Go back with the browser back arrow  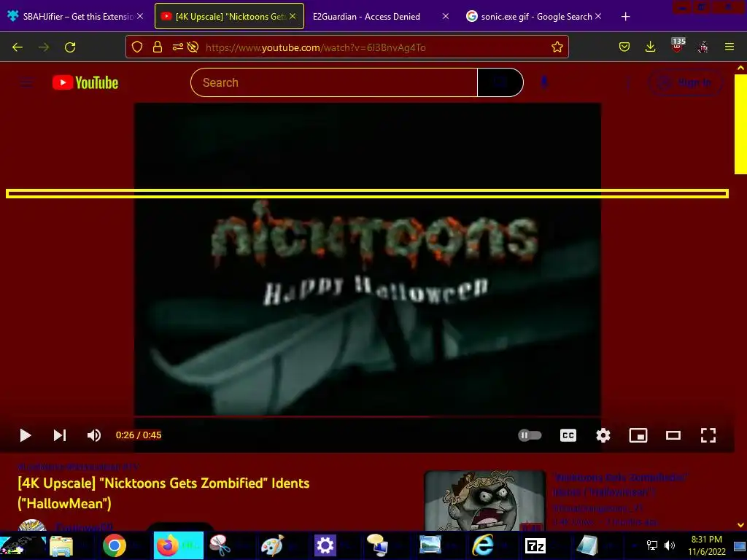(18, 47)
